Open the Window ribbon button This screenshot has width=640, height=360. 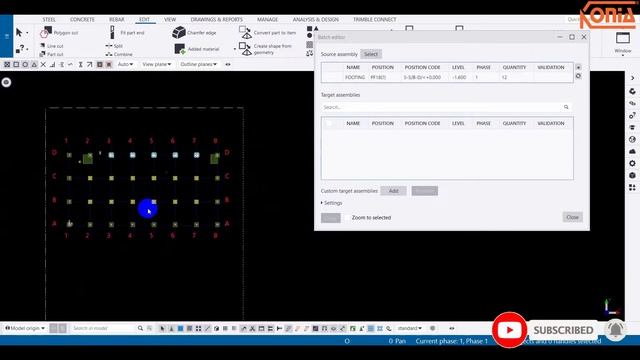(x=623, y=43)
